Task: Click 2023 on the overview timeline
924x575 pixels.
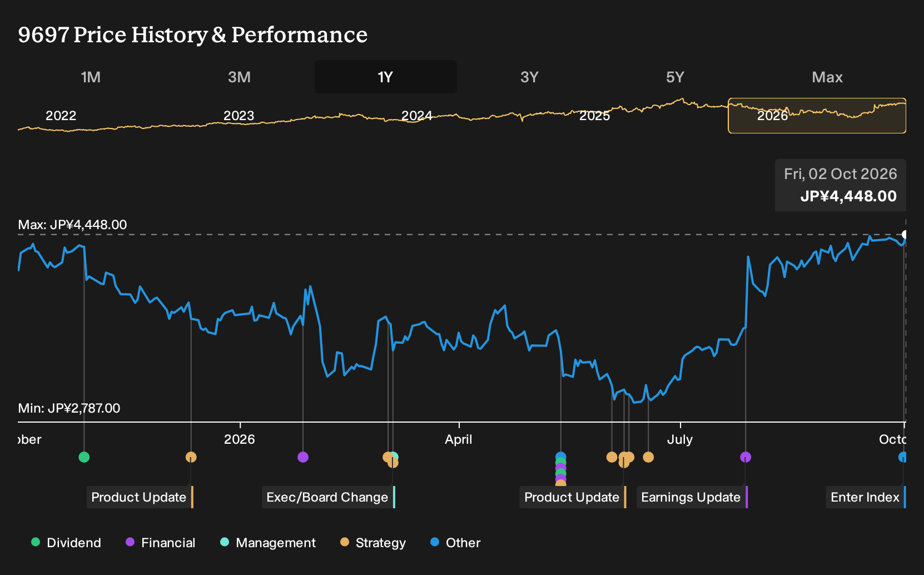Action: tap(239, 116)
